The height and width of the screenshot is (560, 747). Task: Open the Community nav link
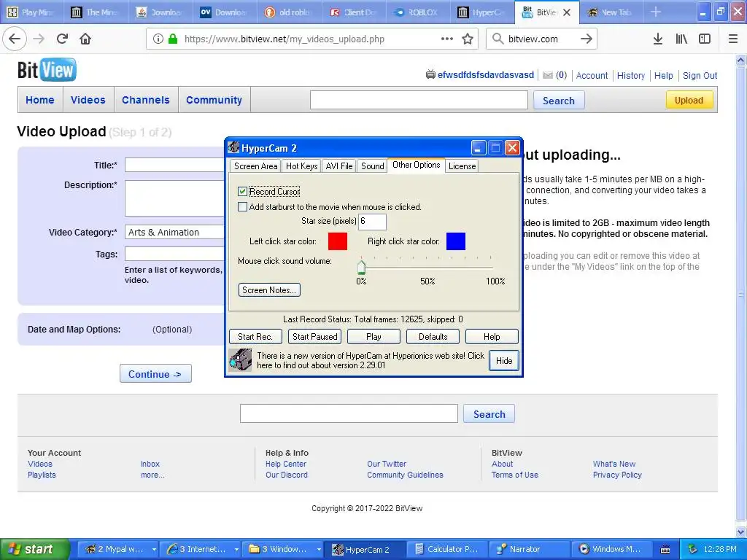[x=214, y=100]
